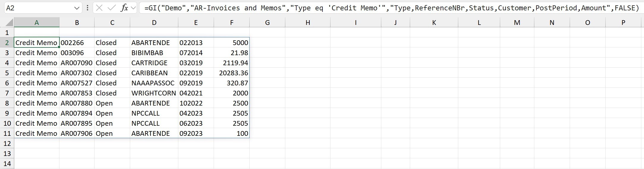The image size is (644, 169).
Task: Click the Insert Function fx icon
Action: 124,8
